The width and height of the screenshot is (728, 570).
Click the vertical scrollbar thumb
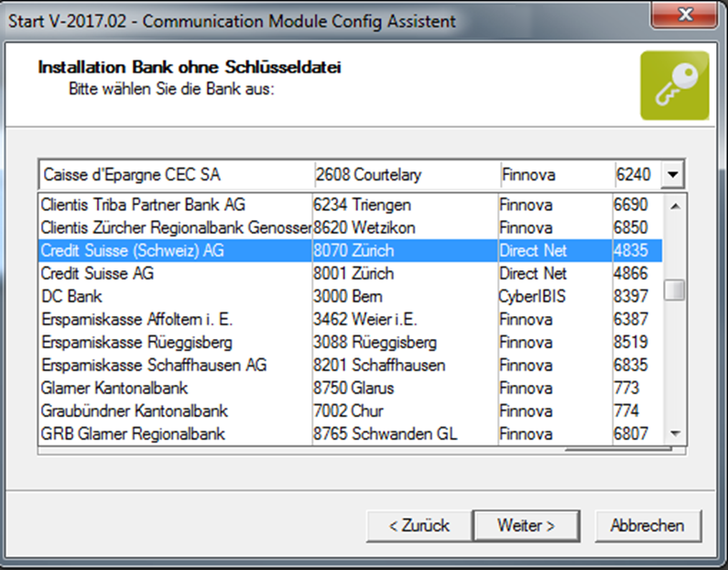(675, 290)
